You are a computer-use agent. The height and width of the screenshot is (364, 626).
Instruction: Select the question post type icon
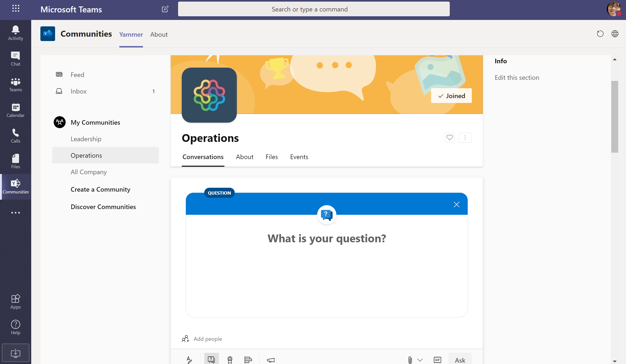click(211, 359)
